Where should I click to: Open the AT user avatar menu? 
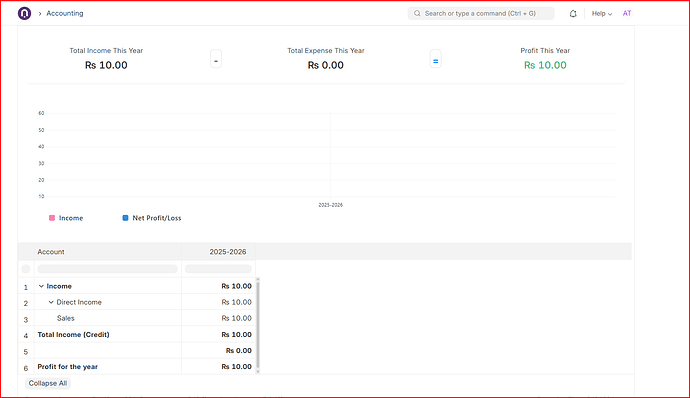[x=627, y=13]
